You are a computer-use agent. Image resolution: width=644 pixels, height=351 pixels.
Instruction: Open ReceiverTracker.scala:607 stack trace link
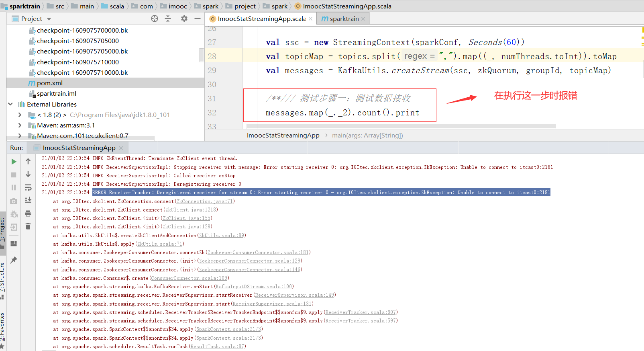click(x=361, y=312)
